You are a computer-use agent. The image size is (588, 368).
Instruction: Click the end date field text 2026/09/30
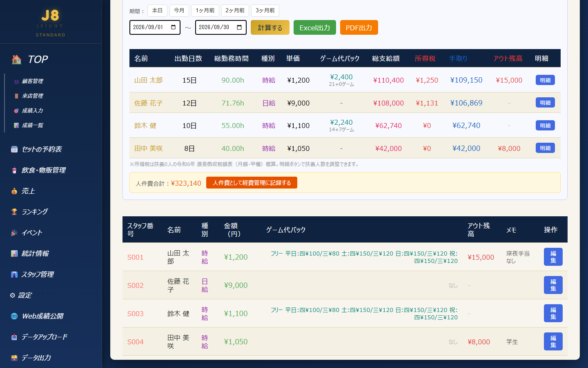(214, 27)
